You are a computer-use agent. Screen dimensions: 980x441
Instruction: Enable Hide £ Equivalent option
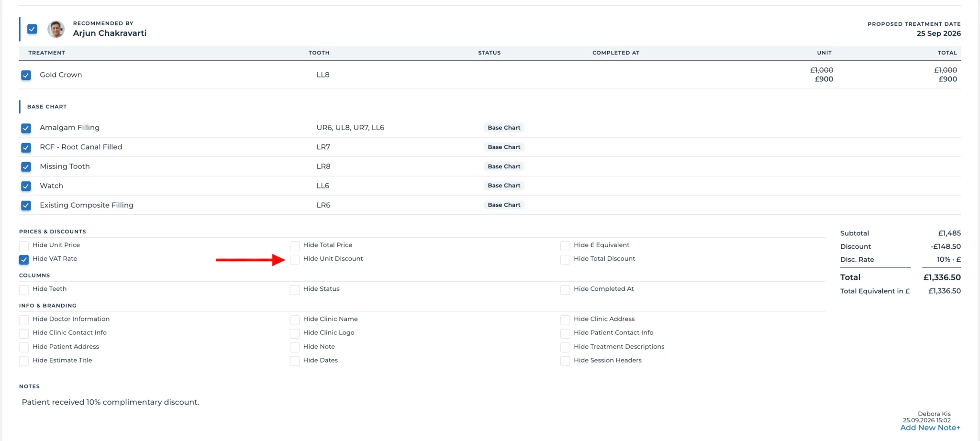565,246
